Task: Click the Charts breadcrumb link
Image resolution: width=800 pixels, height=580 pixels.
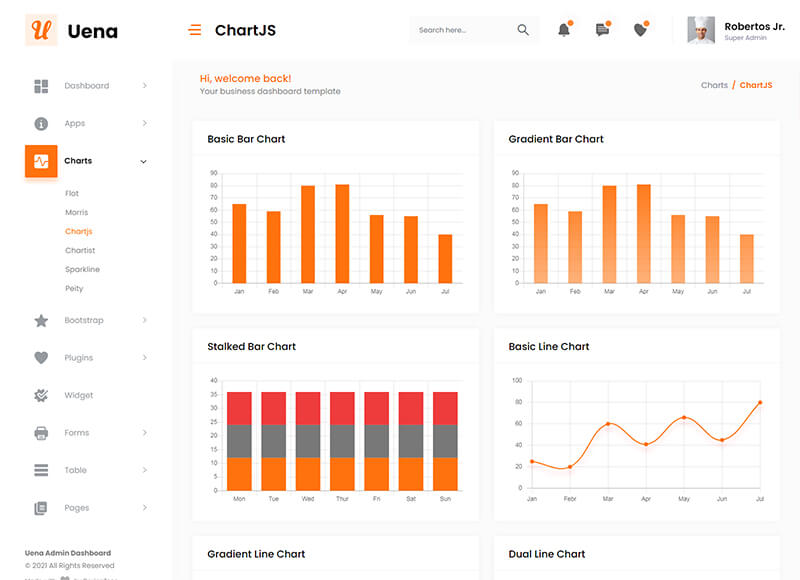Action: 714,85
